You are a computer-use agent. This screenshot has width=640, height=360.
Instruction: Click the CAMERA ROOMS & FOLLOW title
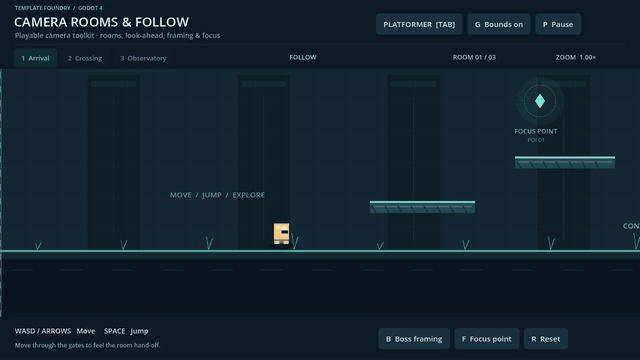(102, 22)
